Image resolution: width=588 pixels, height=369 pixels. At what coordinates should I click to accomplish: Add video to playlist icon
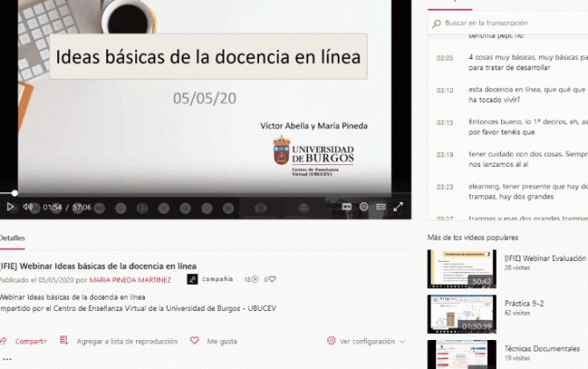point(64,341)
